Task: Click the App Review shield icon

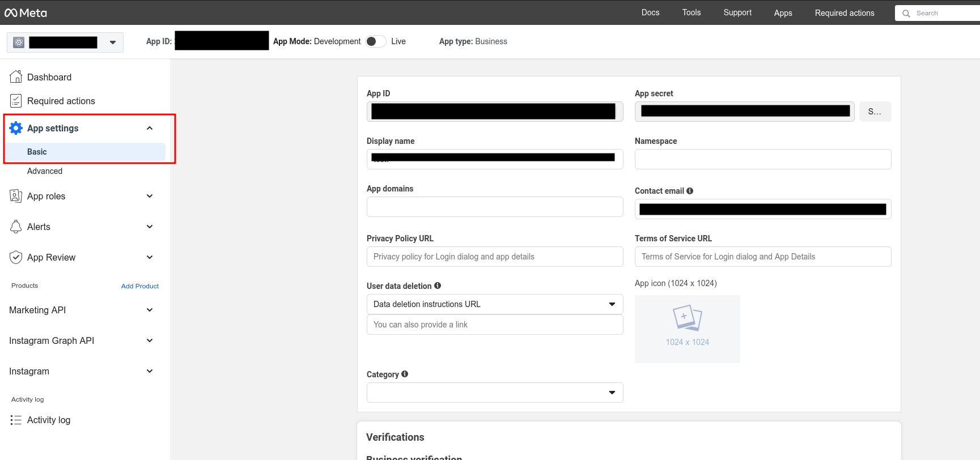Action: tap(16, 257)
